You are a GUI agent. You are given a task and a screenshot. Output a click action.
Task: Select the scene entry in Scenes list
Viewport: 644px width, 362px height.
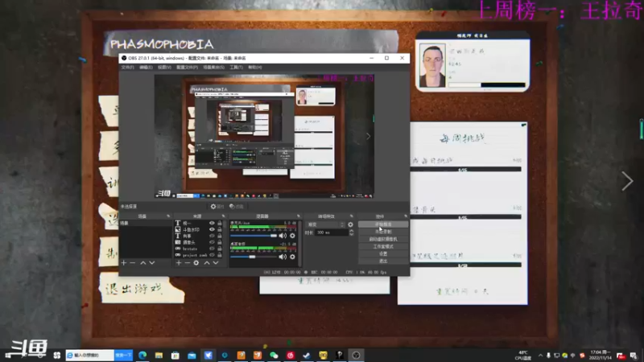click(146, 224)
